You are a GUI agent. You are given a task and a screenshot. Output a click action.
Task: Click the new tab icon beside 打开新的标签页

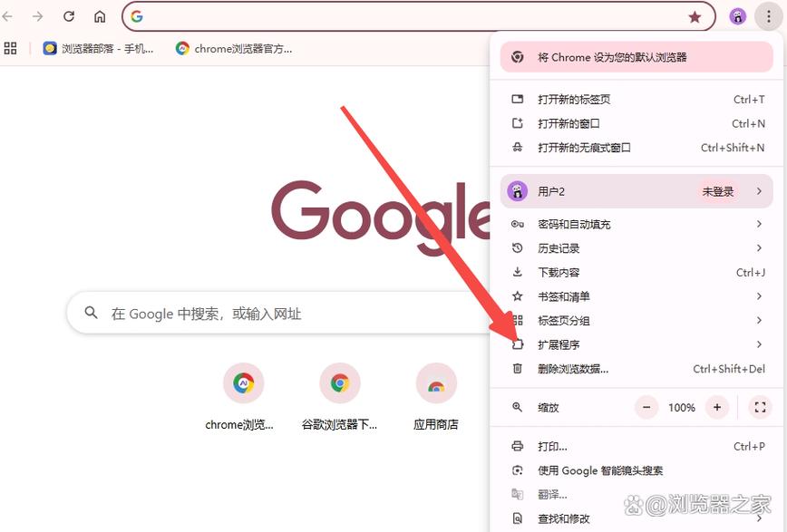point(518,99)
